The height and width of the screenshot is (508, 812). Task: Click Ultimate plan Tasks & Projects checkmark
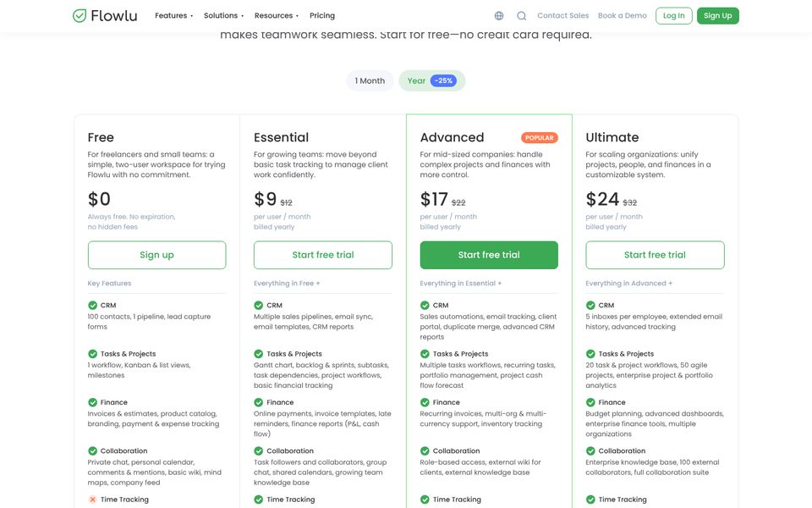[590, 354]
